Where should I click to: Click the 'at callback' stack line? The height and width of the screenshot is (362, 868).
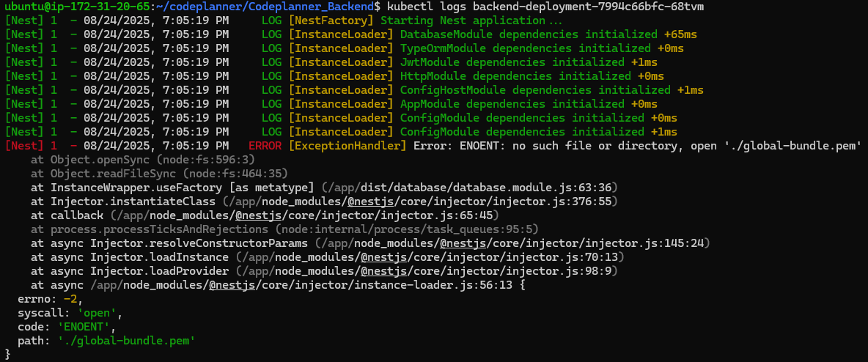pos(265,215)
